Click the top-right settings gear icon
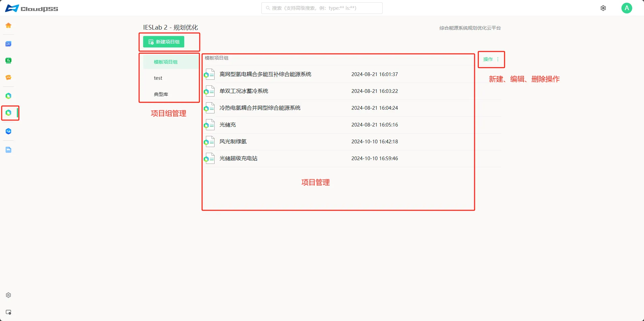This screenshot has width=644, height=321. [x=603, y=8]
